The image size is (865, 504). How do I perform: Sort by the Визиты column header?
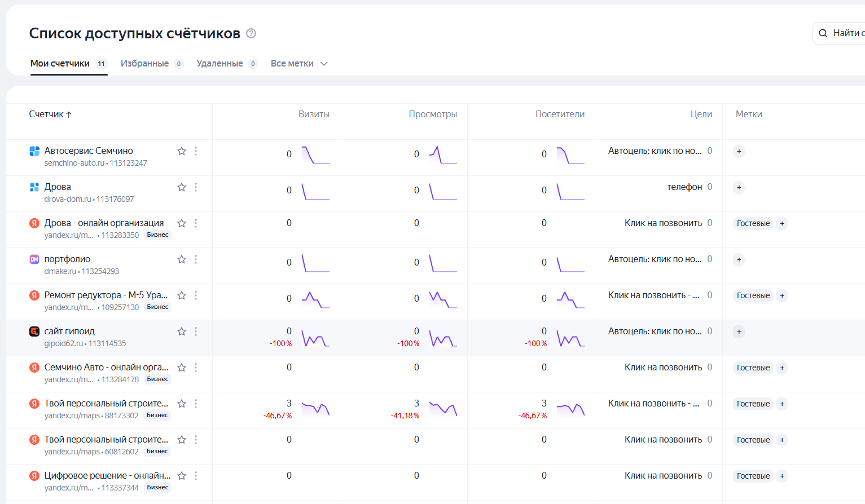point(314,114)
